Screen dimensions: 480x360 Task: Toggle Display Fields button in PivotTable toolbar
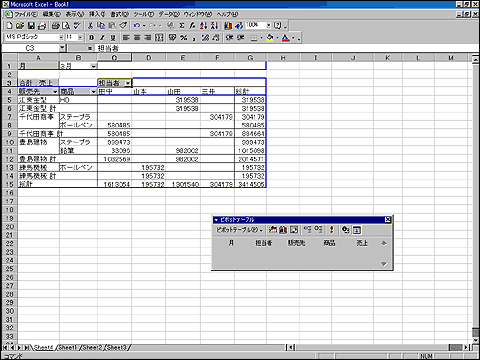[x=357, y=230]
